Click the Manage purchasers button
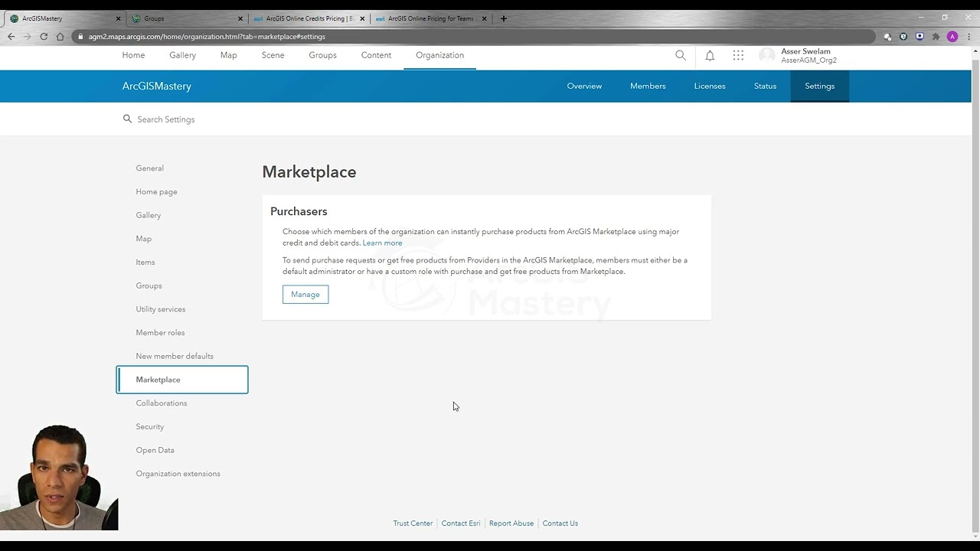The image size is (980, 551). pyautogui.click(x=305, y=295)
